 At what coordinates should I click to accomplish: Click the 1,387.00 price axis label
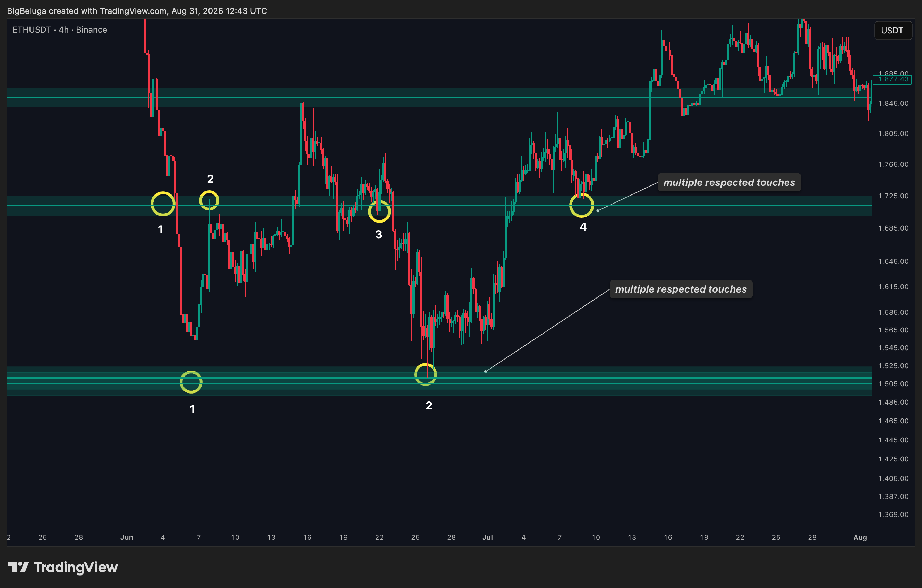(x=893, y=496)
